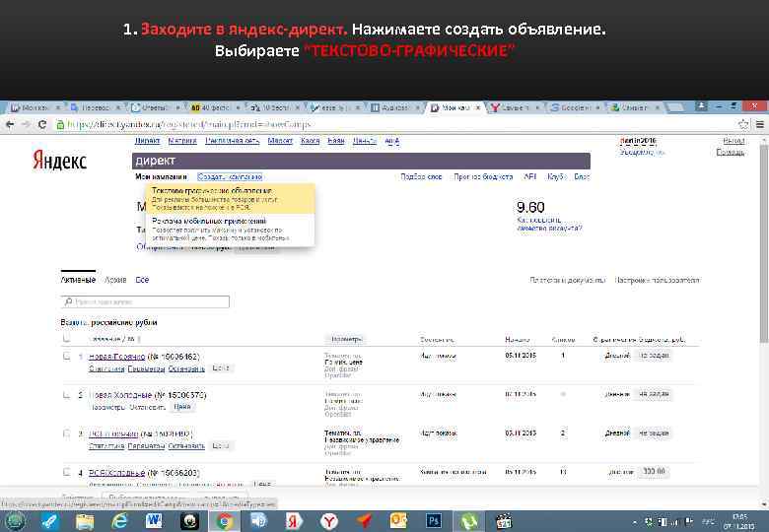The height and width of the screenshot is (532, 769).
Task: Switch to the Все campaigns tab
Action: click(x=142, y=280)
